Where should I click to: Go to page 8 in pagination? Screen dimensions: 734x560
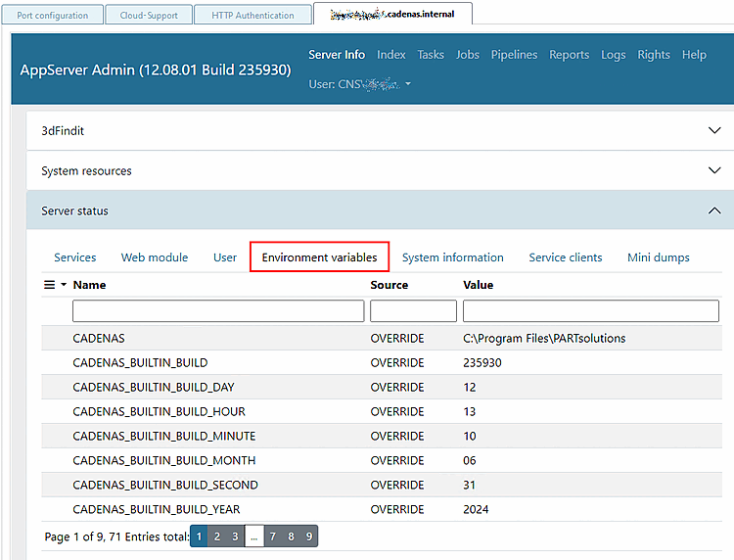291,537
